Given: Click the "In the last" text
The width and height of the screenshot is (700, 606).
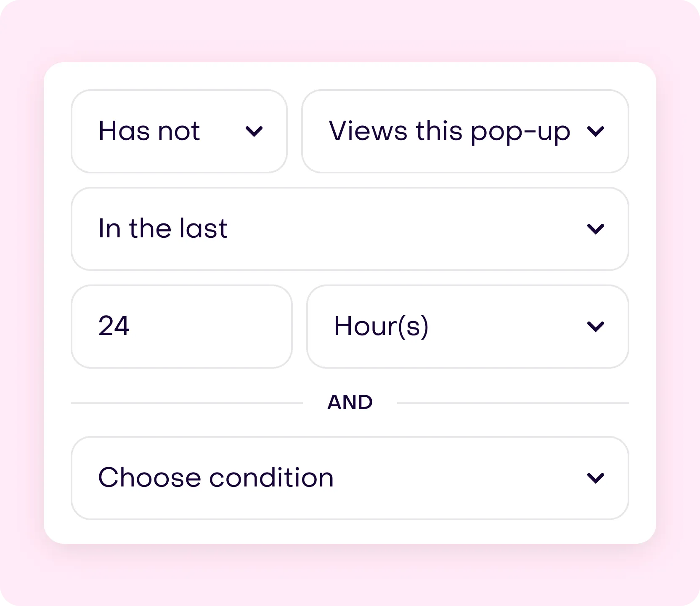Looking at the screenshot, I should tap(163, 229).
